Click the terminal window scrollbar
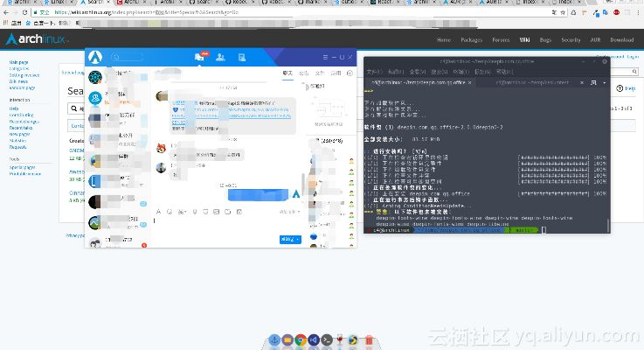This screenshot has width=644, height=350. coord(608,157)
